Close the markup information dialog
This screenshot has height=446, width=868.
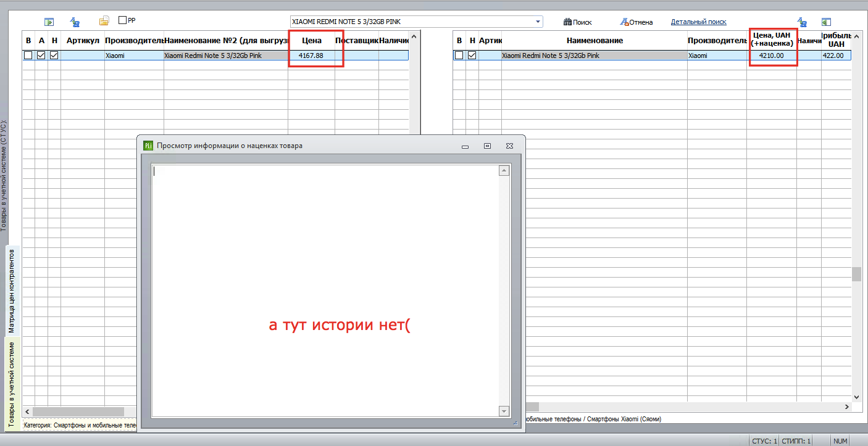509,146
